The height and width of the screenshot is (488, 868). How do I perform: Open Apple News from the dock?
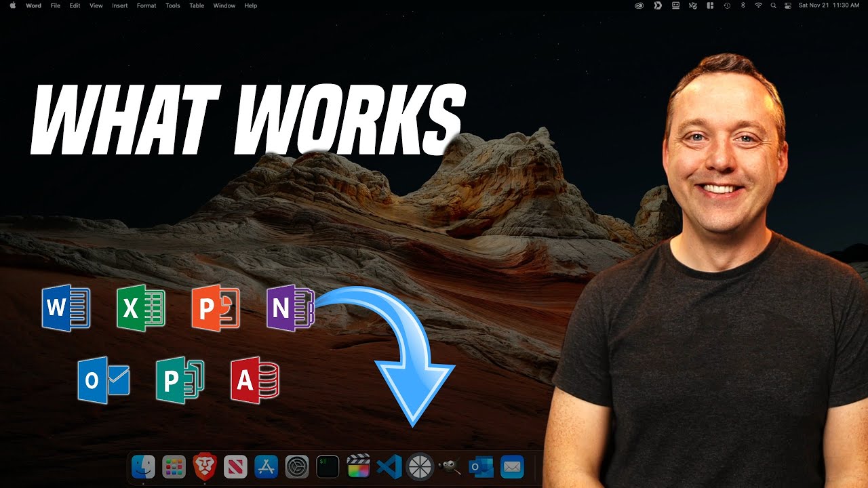pos(235,467)
